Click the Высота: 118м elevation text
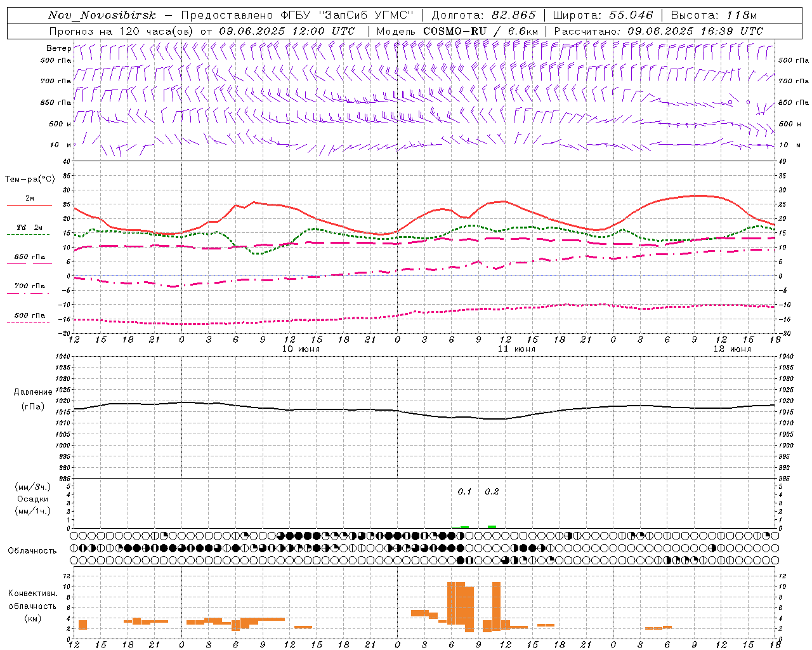Image resolution: width=812 pixels, height=650 pixels. (714, 15)
